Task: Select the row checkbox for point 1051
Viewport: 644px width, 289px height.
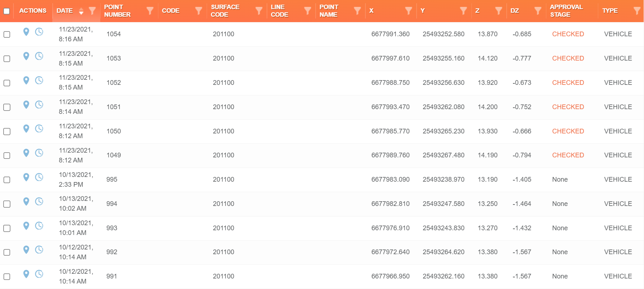Action: coord(7,107)
